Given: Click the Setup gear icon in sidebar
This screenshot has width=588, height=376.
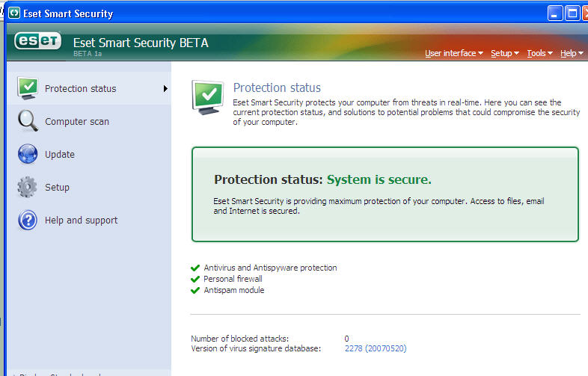Looking at the screenshot, I should 28,187.
